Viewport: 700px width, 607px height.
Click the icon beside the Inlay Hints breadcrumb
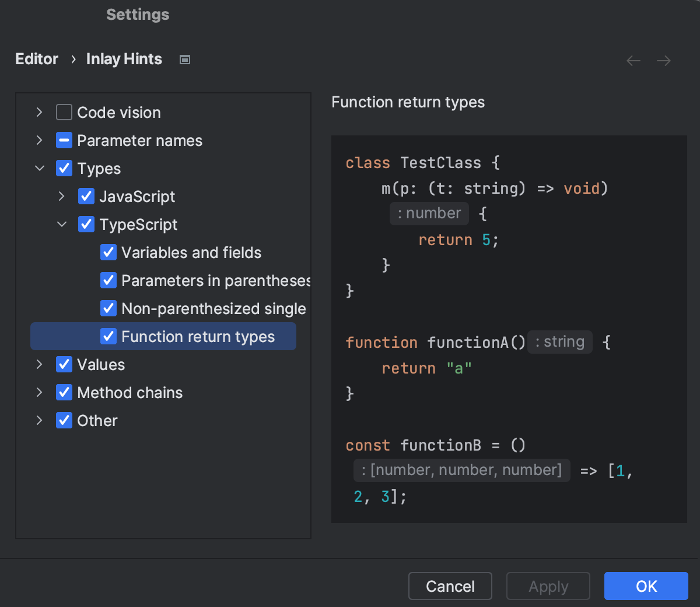184,59
